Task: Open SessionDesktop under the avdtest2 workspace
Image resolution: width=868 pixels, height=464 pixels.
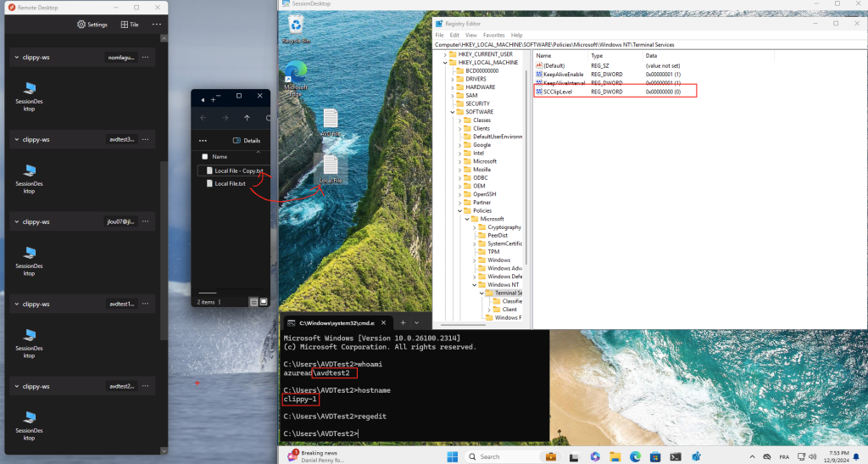Action: click(30, 427)
